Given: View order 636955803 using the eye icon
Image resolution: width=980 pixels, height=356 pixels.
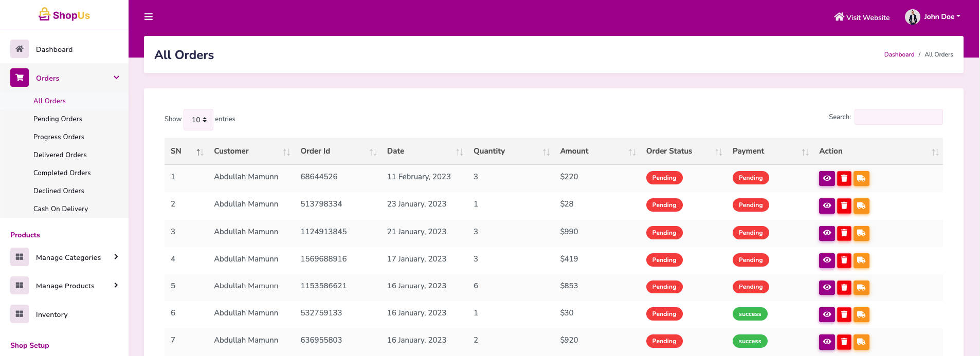Looking at the screenshot, I should coord(827,342).
